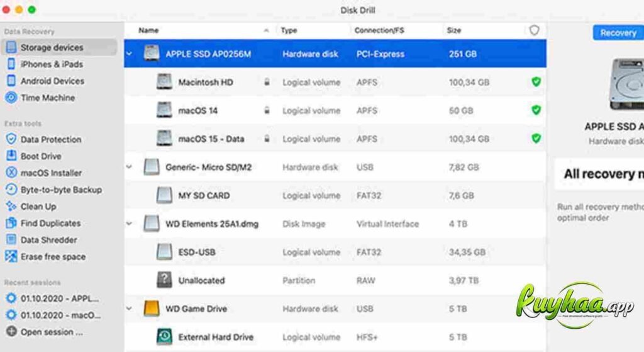
Task: Select iPhones & iPads section
Action: point(52,64)
